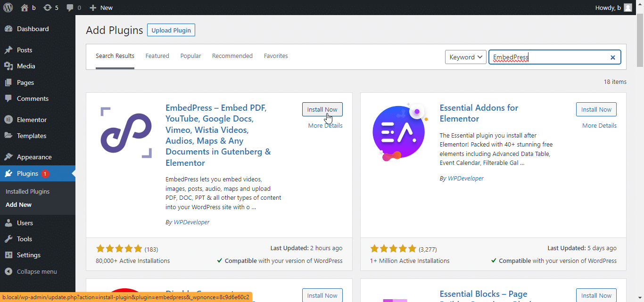Click the EmbedPress plugin logo
This screenshot has height=302, width=644.
pos(126,133)
